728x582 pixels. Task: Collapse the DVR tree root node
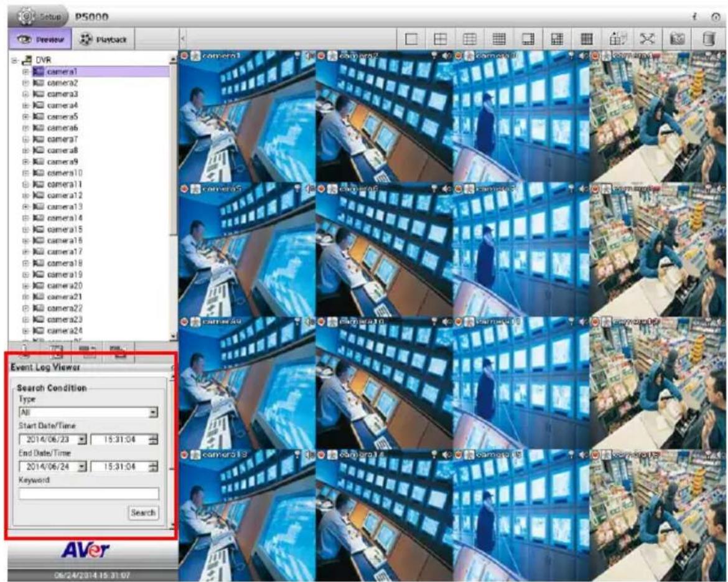click(x=15, y=60)
